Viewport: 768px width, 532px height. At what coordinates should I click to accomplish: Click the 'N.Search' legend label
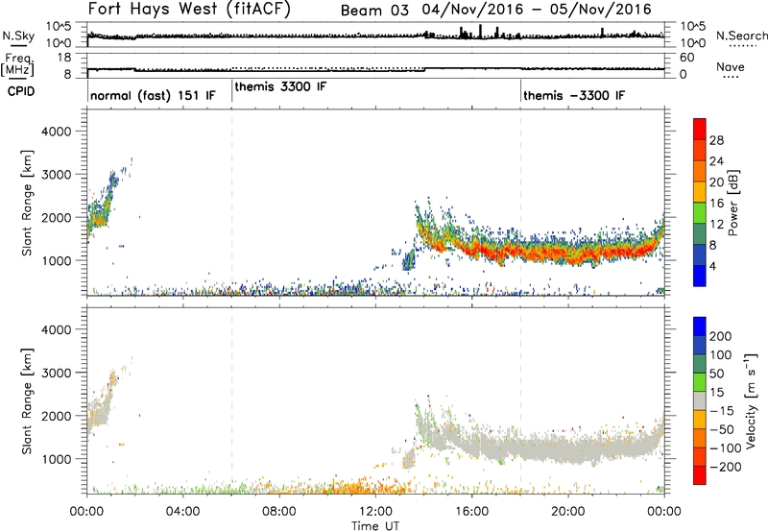coord(741,36)
